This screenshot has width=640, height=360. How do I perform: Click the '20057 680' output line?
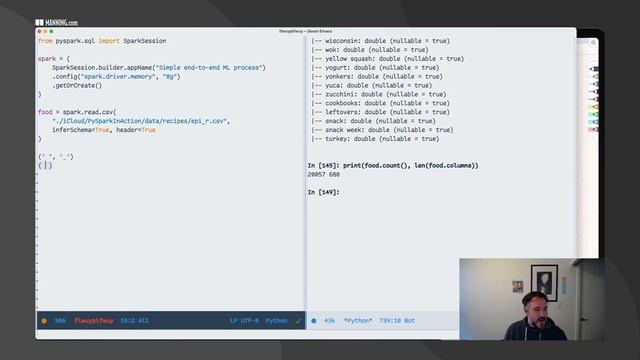[324, 175]
